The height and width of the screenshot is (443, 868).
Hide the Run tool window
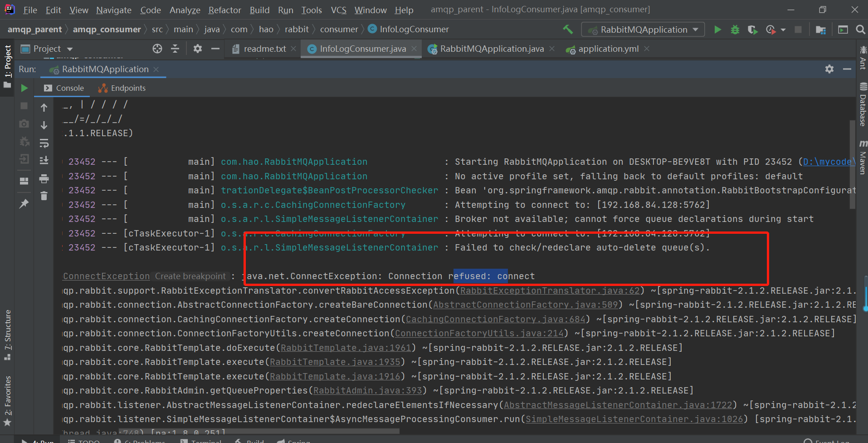coord(847,69)
